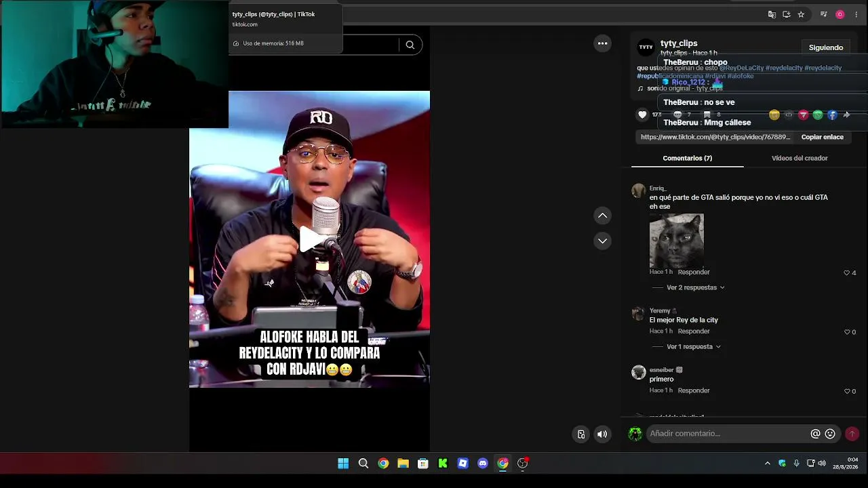The height and width of the screenshot is (488, 868).
Task: Show hidden system tray icons chevron
Action: point(768,464)
